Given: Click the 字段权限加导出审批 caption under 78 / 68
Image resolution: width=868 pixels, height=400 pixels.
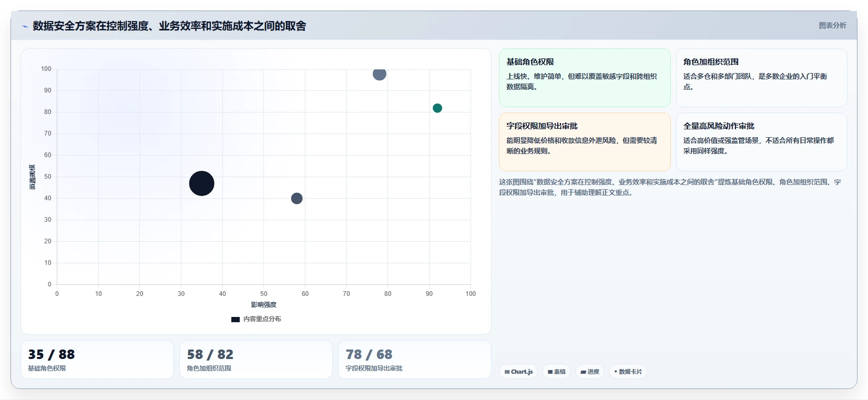Looking at the screenshot, I should 374,368.
